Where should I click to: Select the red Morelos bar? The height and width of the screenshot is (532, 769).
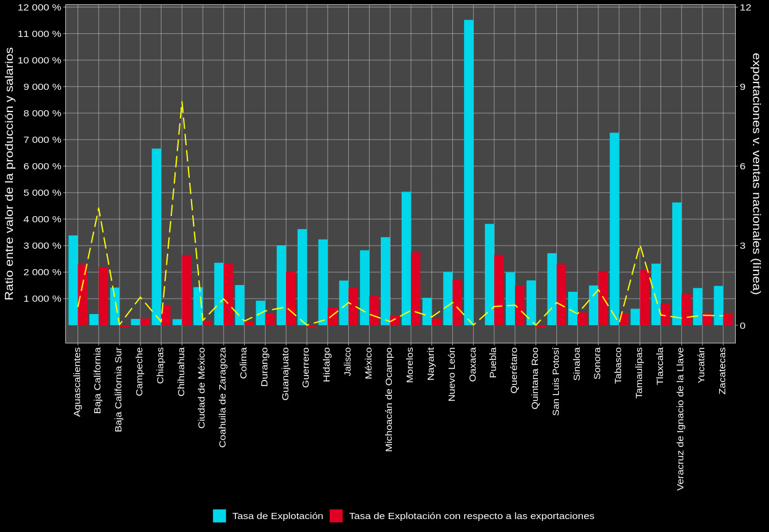[x=416, y=288]
